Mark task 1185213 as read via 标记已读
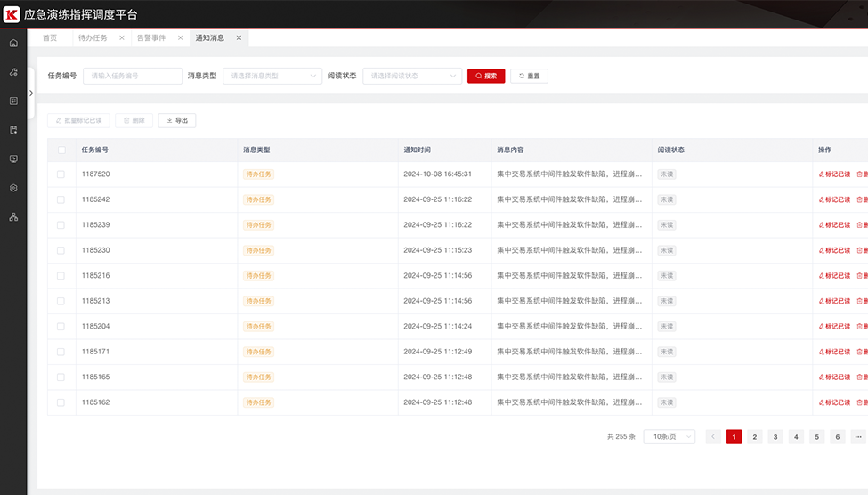 [x=834, y=301]
